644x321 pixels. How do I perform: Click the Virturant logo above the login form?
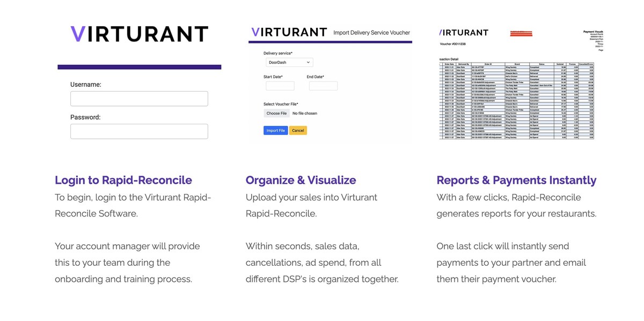click(139, 34)
